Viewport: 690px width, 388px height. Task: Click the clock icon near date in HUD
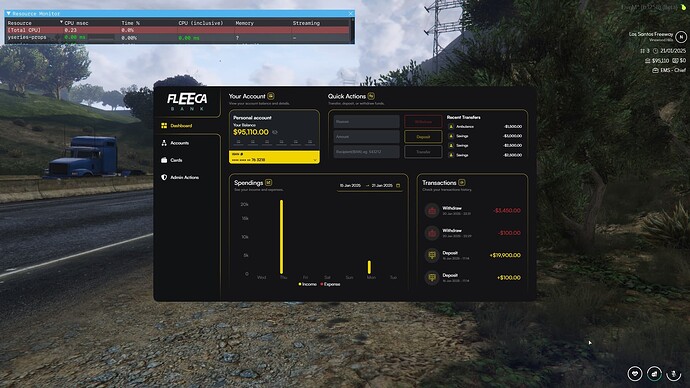coord(655,51)
